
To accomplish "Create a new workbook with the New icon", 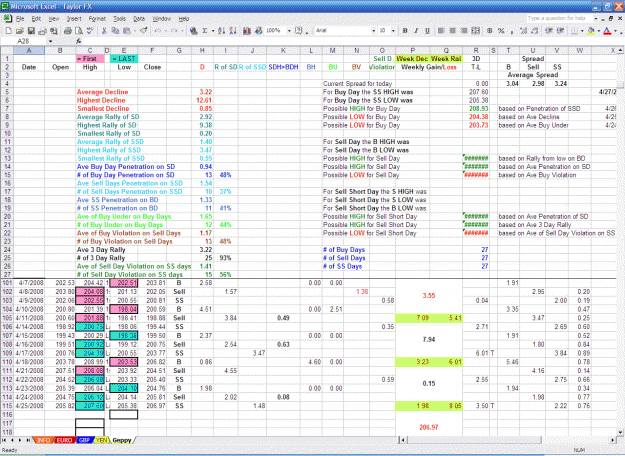I will [8, 31].
